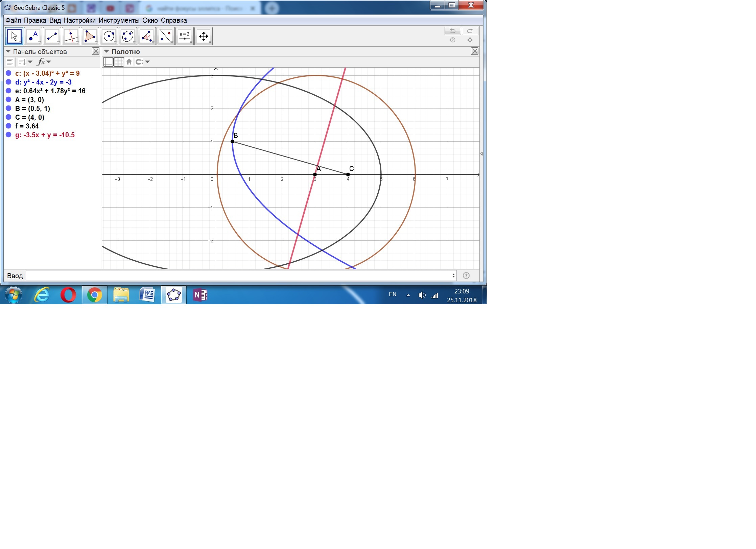Select the Circle with Center tool
This screenshot has height=549, width=756.
(x=109, y=36)
